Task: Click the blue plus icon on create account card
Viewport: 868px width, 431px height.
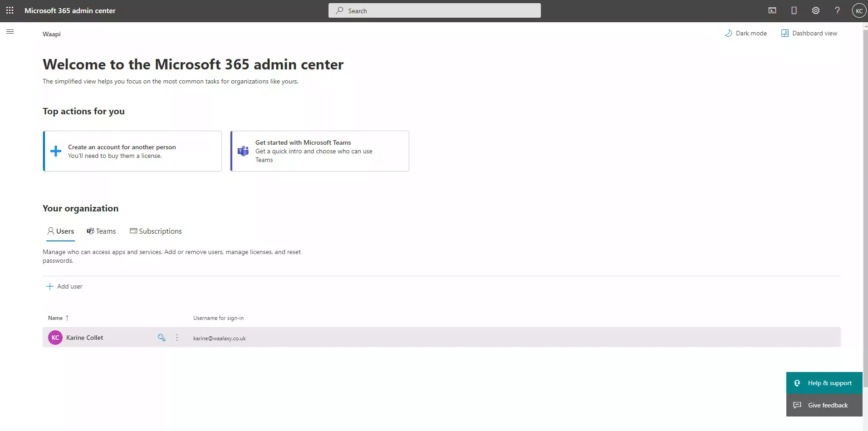Action: click(56, 151)
